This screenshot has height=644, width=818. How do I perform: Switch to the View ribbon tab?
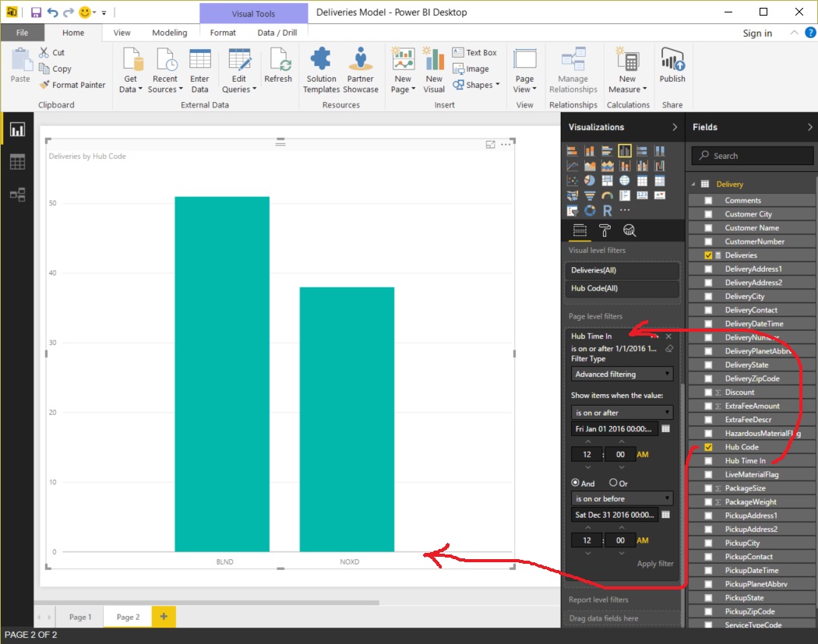(122, 33)
